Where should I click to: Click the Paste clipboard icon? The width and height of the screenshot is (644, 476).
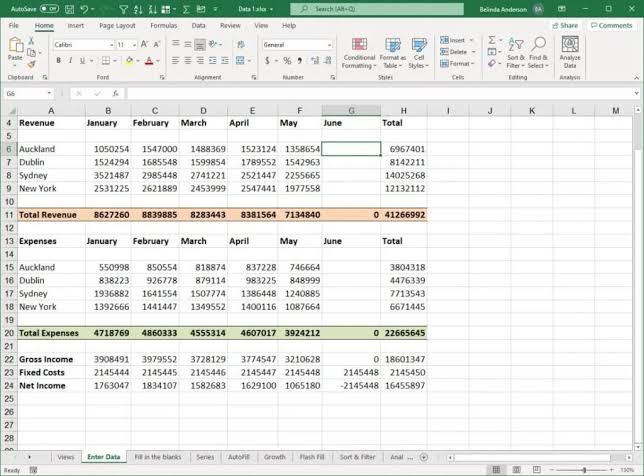[x=15, y=45]
